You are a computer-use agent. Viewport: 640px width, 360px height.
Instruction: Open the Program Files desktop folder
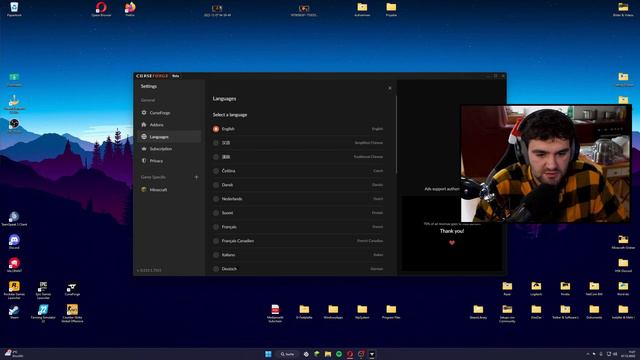point(391,312)
